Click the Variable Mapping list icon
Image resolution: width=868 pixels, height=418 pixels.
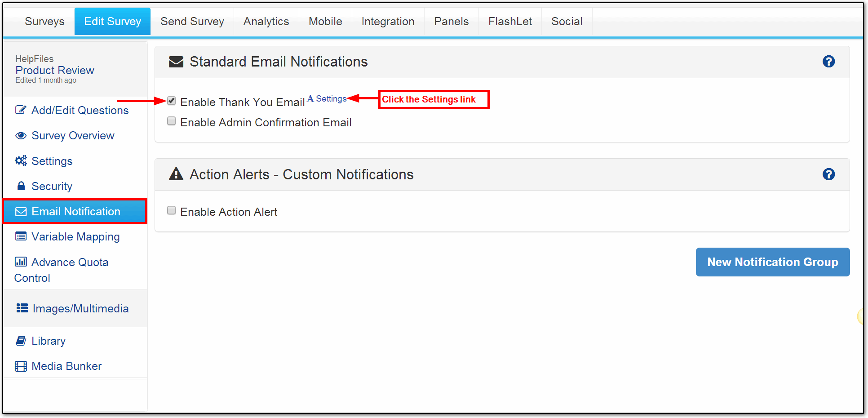(x=21, y=236)
